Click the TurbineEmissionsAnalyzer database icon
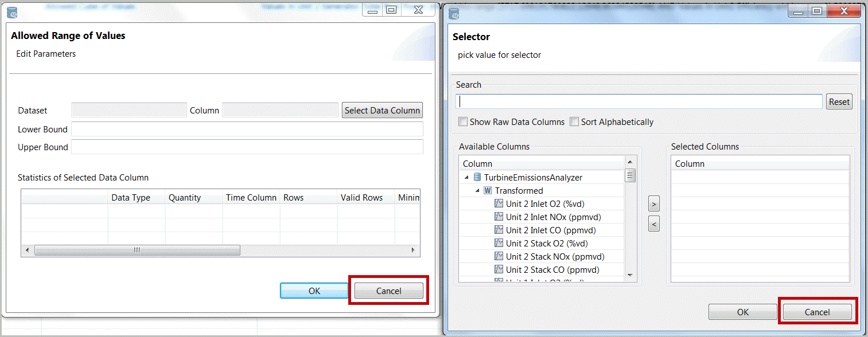This screenshot has width=868, height=337. pos(477,177)
